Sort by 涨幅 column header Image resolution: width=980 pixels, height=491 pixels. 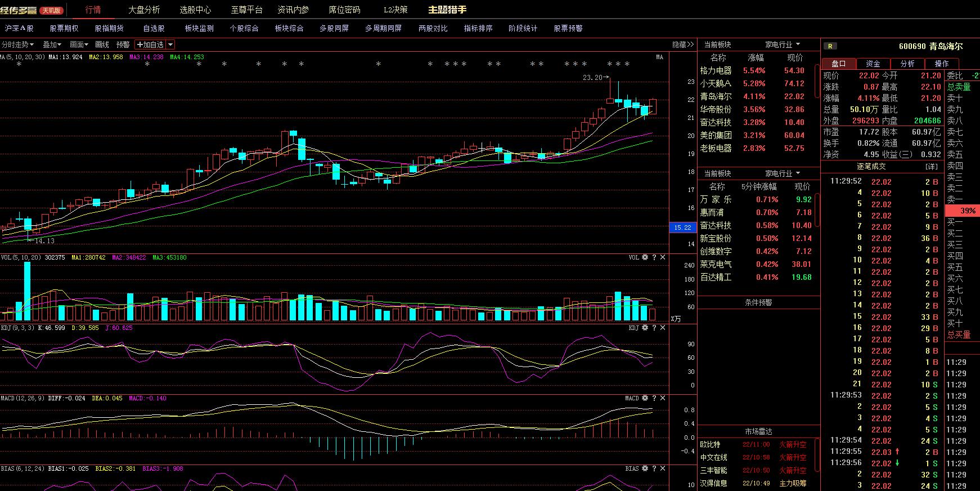(756, 57)
